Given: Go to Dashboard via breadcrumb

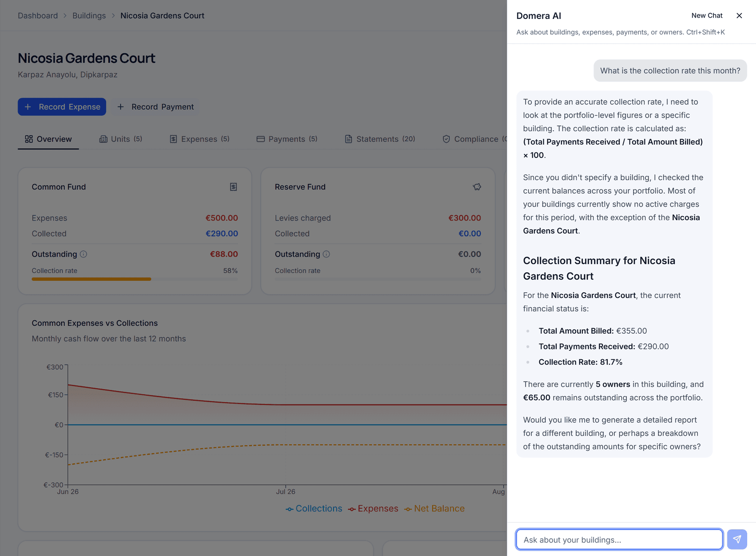Looking at the screenshot, I should (x=38, y=16).
